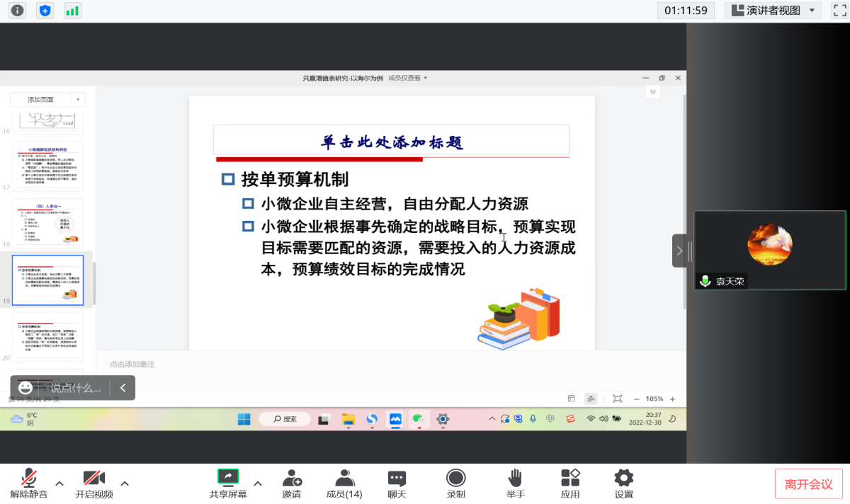Enter full screen mode
The width and height of the screenshot is (850, 504).
point(839,11)
